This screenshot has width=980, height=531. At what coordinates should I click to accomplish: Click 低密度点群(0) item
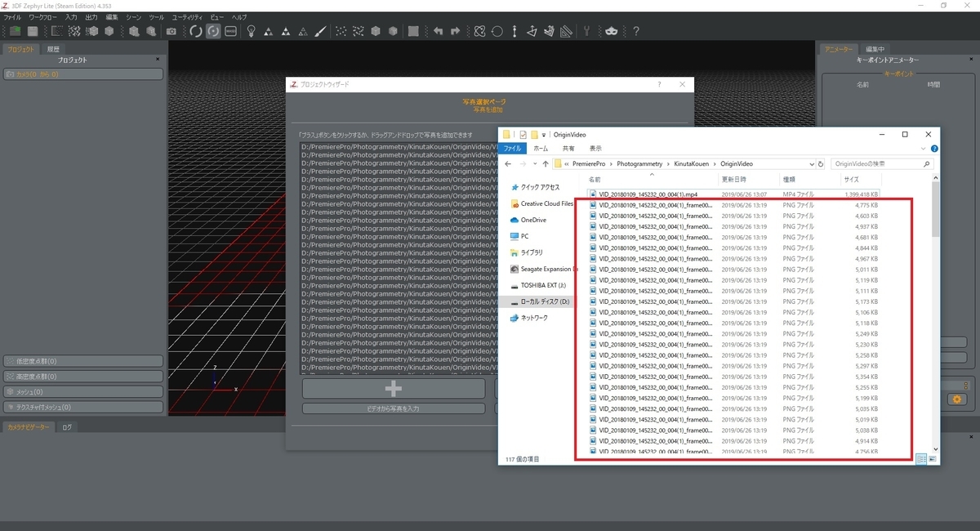pos(82,361)
